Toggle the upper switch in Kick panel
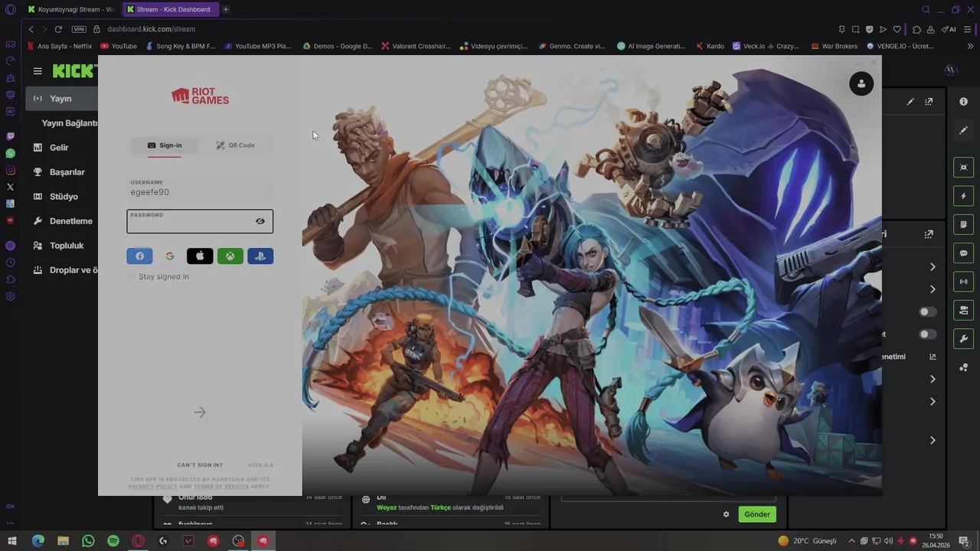This screenshot has width=980, height=551. (x=927, y=312)
